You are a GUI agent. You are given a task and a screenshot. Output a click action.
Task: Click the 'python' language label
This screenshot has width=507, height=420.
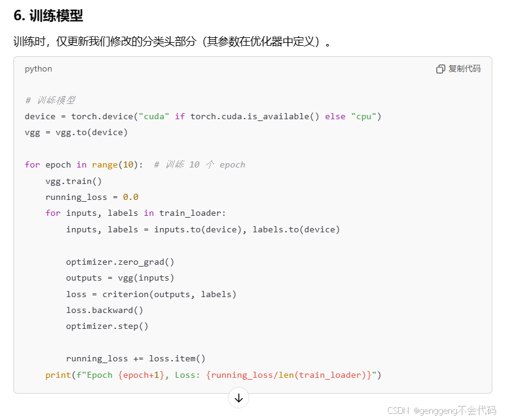[39, 69]
